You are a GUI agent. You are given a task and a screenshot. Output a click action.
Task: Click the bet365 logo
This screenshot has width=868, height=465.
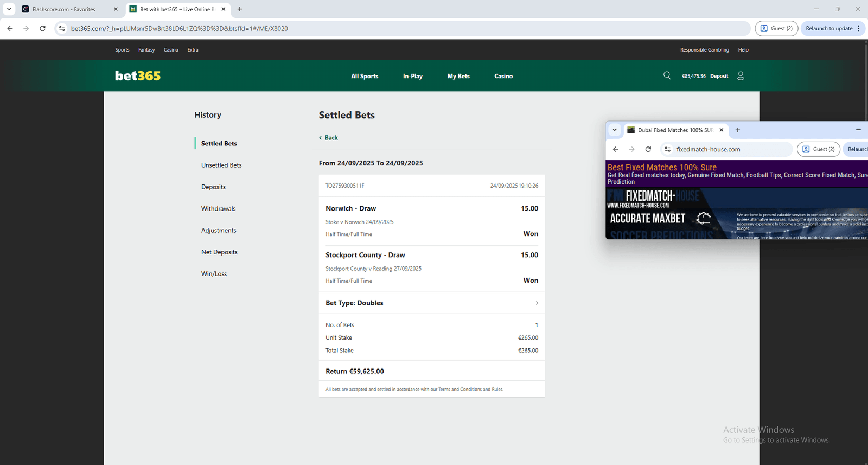tap(138, 76)
